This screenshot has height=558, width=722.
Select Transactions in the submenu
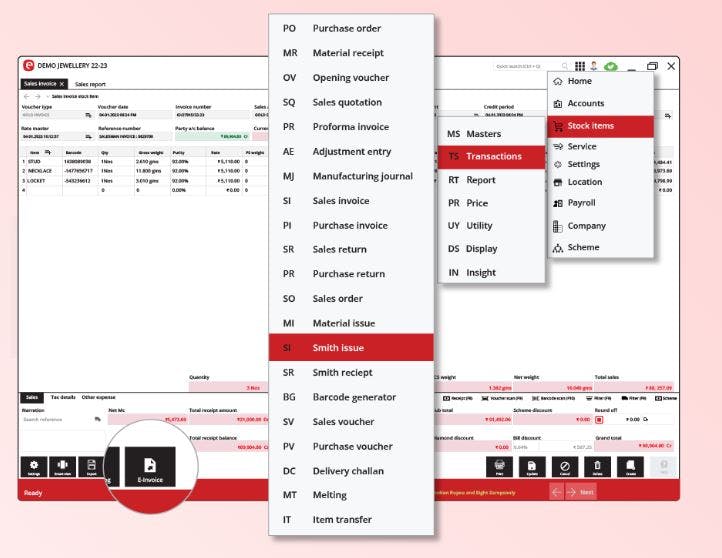(491, 157)
